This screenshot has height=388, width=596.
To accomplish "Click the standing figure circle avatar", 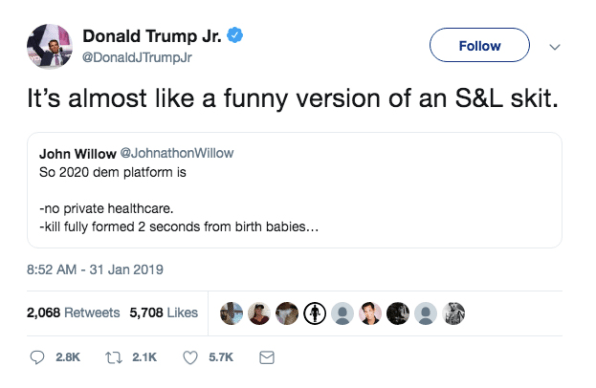I will (315, 314).
